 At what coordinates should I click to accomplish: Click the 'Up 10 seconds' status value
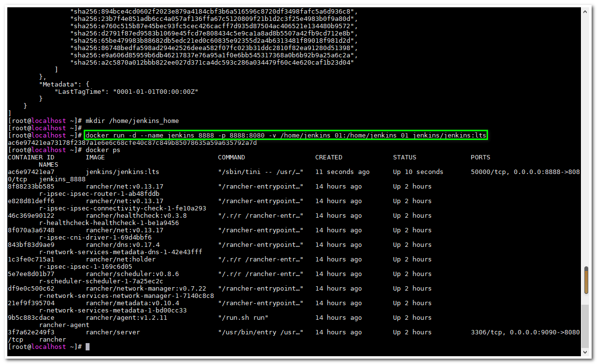coord(418,172)
